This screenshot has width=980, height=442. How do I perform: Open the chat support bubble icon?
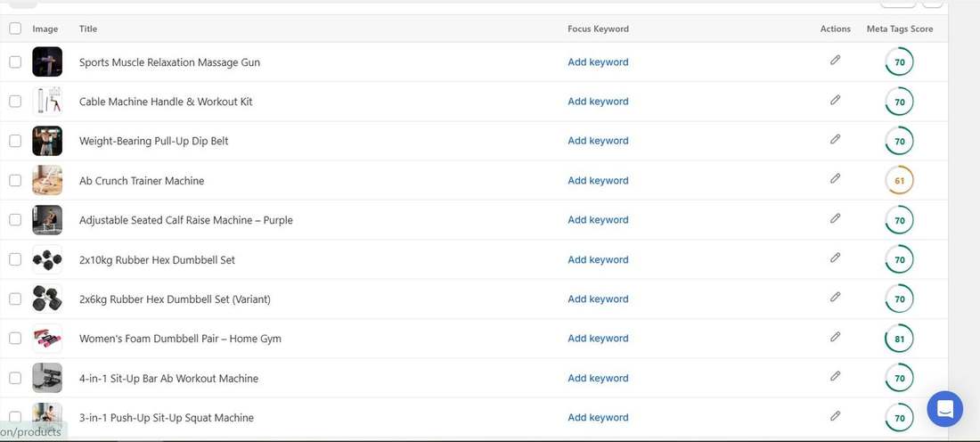click(944, 409)
